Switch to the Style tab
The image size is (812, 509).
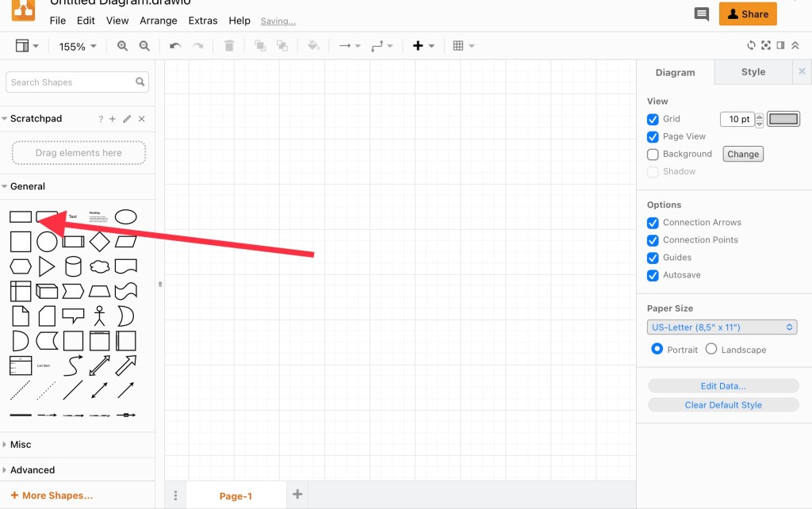753,72
